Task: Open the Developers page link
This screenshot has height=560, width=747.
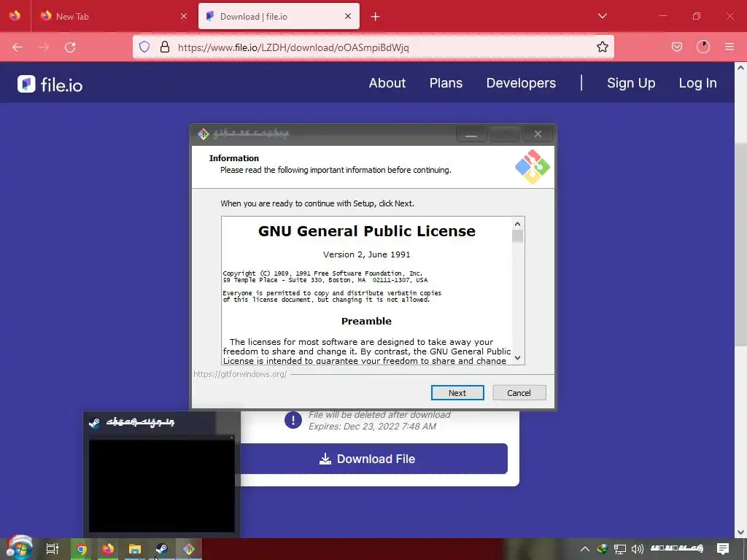Action: point(521,83)
